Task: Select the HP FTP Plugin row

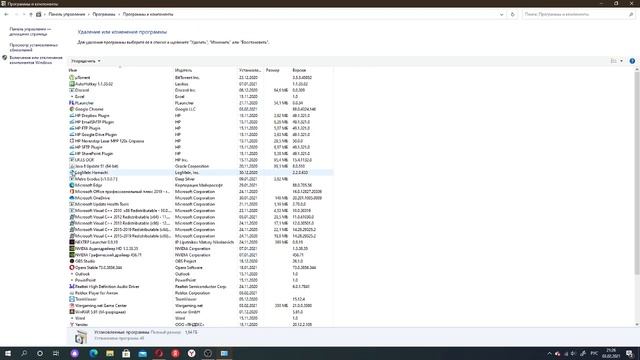Action: pos(200,128)
